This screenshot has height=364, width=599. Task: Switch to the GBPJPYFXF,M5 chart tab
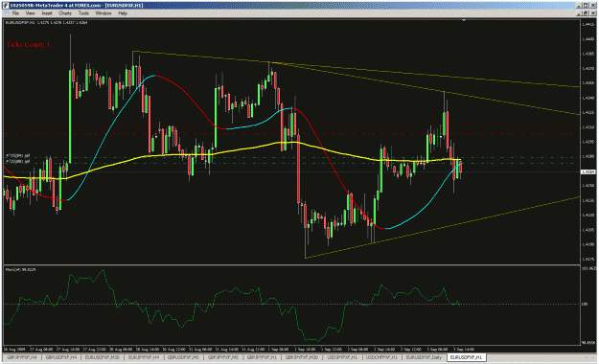[x=222, y=357]
